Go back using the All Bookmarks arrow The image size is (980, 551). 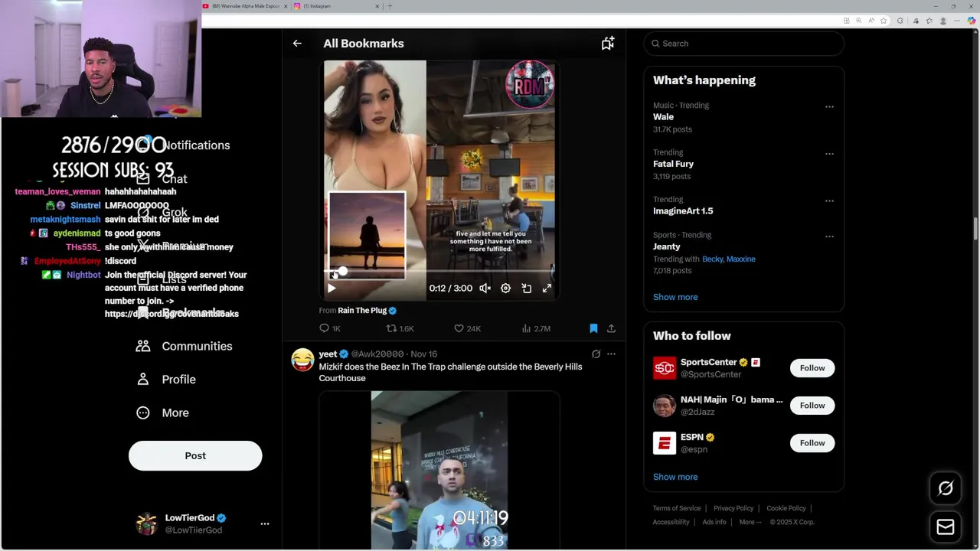click(297, 44)
